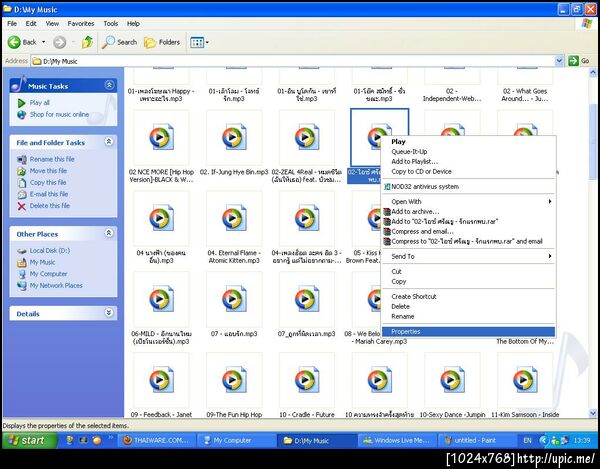Open the Edit menu

[x=31, y=23]
